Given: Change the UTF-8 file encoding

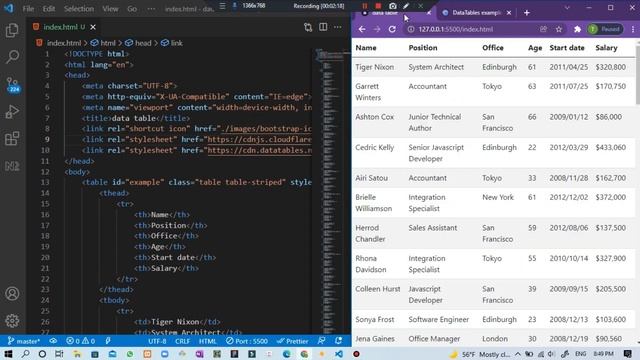Looking at the screenshot, I should click(x=157, y=341).
